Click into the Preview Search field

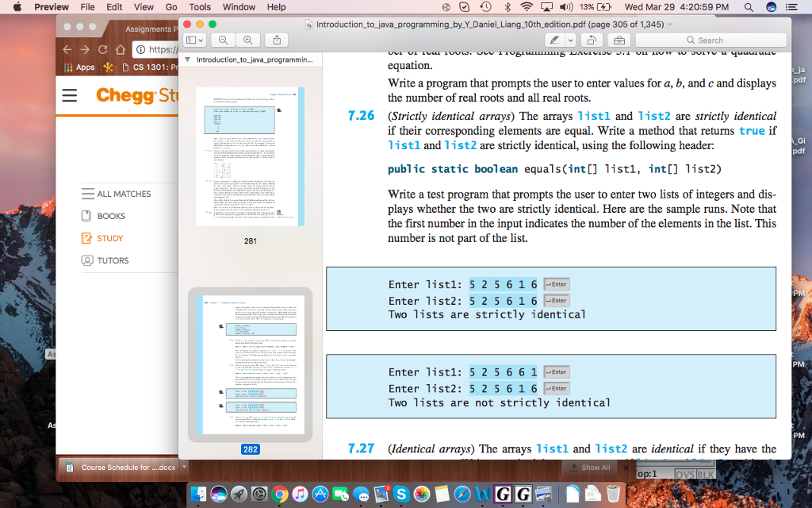pyautogui.click(x=711, y=40)
